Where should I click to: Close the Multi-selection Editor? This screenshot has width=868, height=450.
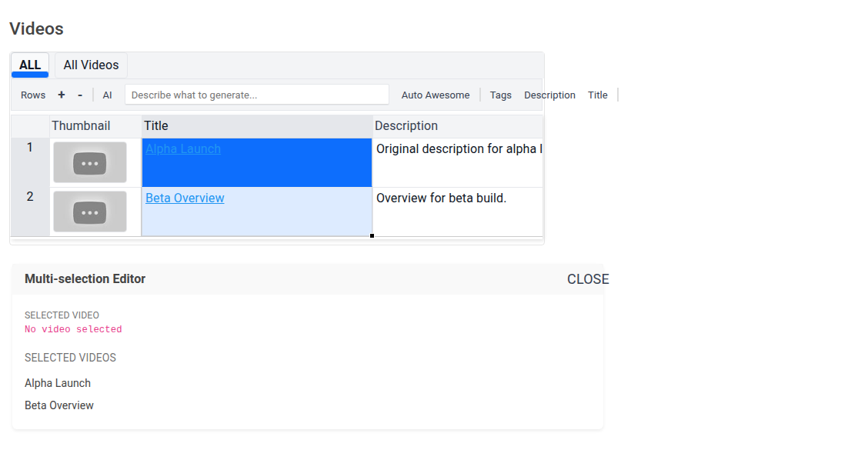(x=588, y=279)
